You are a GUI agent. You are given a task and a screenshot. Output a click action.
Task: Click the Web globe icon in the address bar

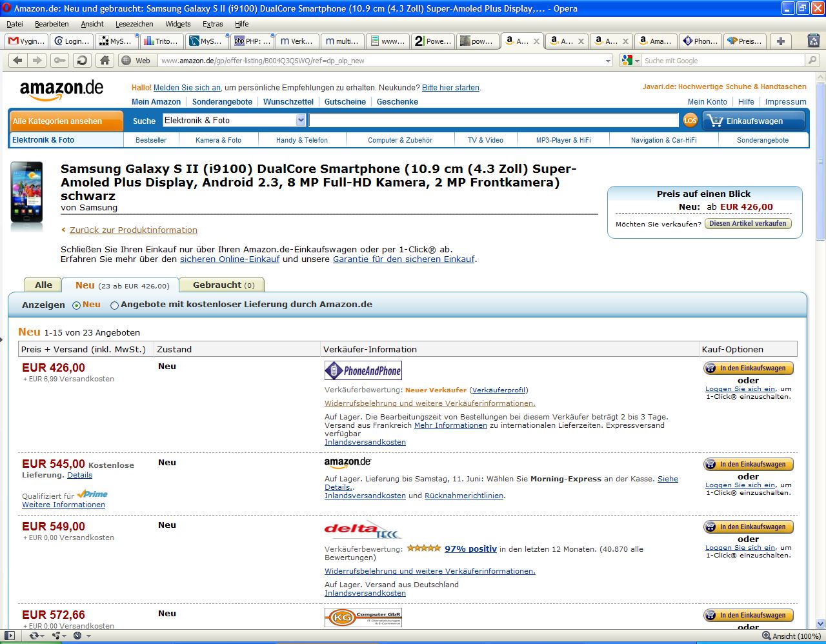point(125,61)
